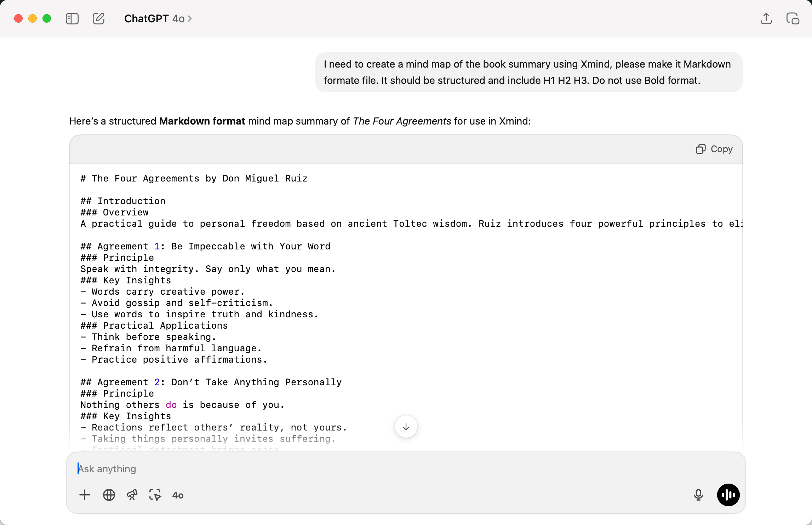The width and height of the screenshot is (812, 525).
Task: Activate the deep research telescope icon
Action: [x=132, y=495]
